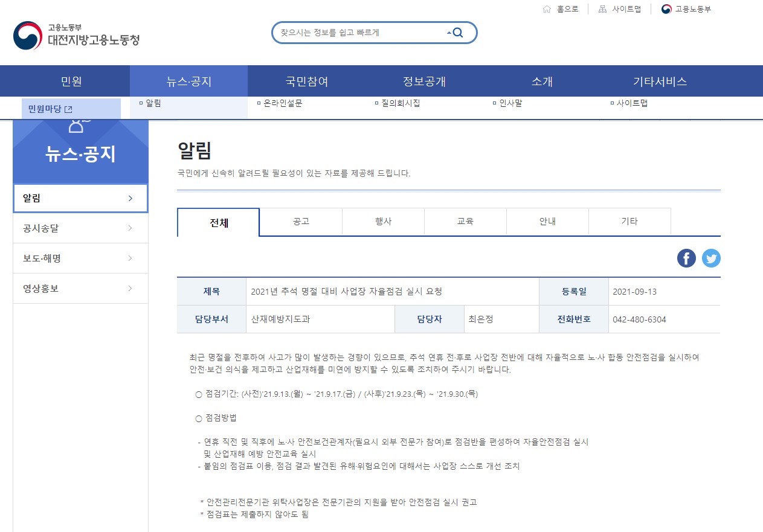This screenshot has width=763, height=532.
Task: Click the external link icon beside 민원마당
Action: click(x=68, y=109)
